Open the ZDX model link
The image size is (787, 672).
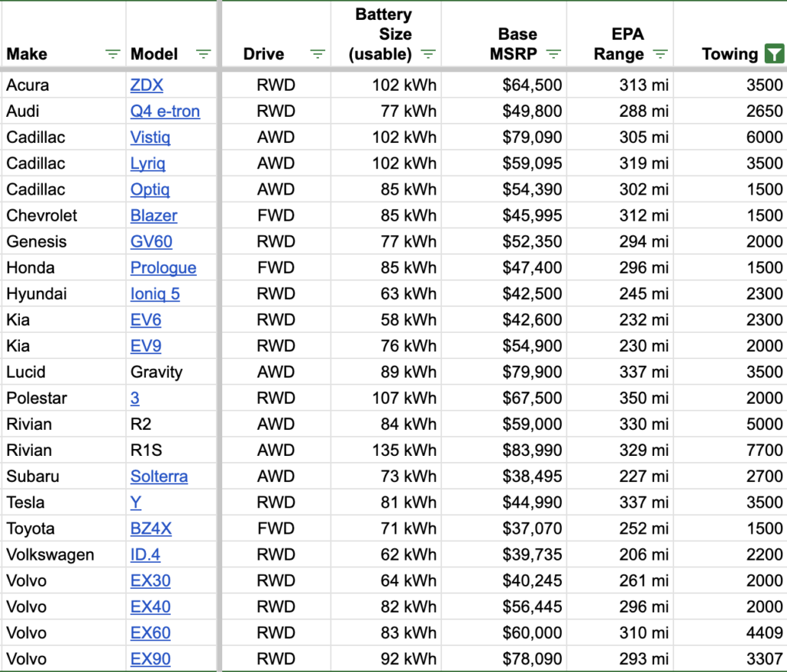[x=147, y=85]
